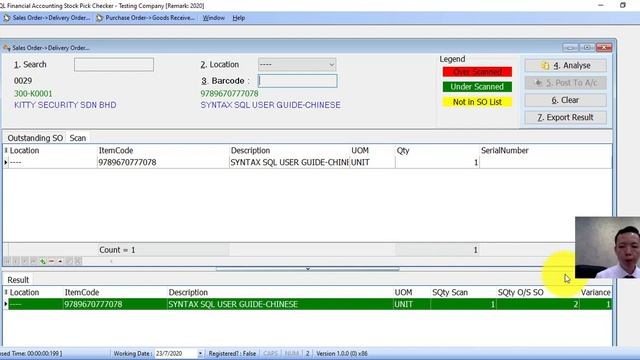Image resolution: width=640 pixels, height=360 pixels.
Task: Click the edit record triangle navigator icon
Action: (60, 261)
